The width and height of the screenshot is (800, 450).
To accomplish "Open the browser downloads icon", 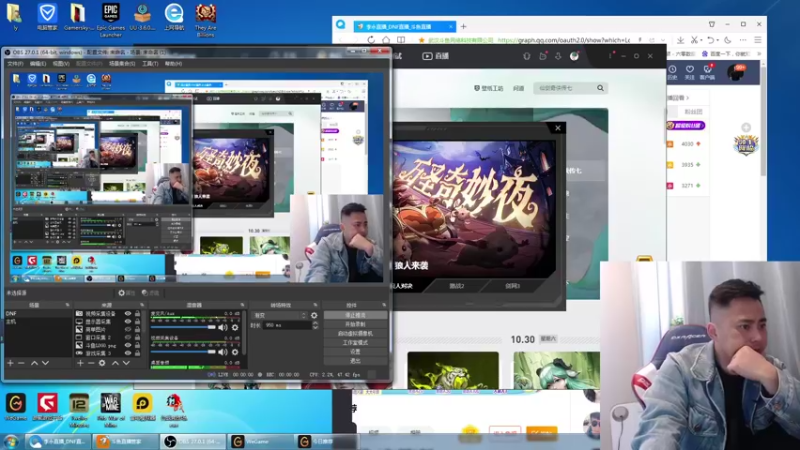I will click(x=681, y=40).
